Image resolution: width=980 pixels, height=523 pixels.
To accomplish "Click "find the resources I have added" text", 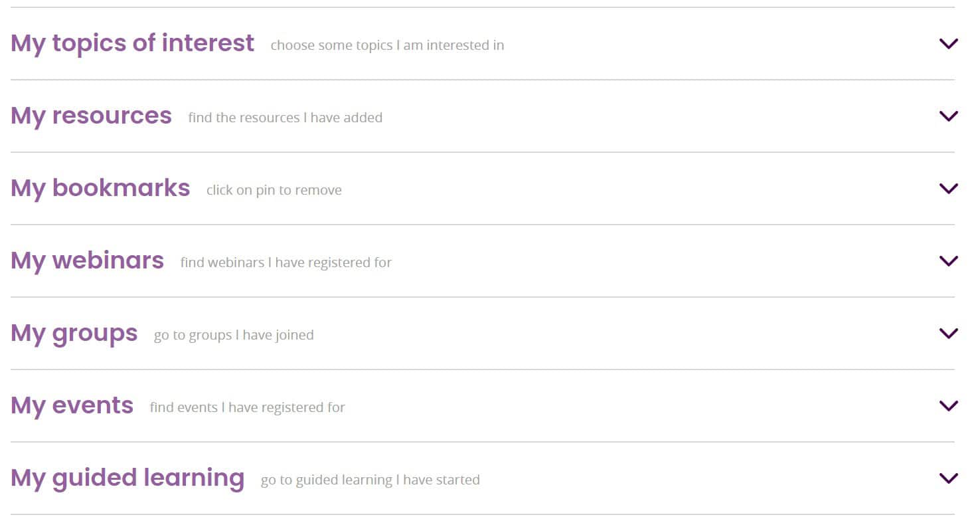I will tap(285, 118).
